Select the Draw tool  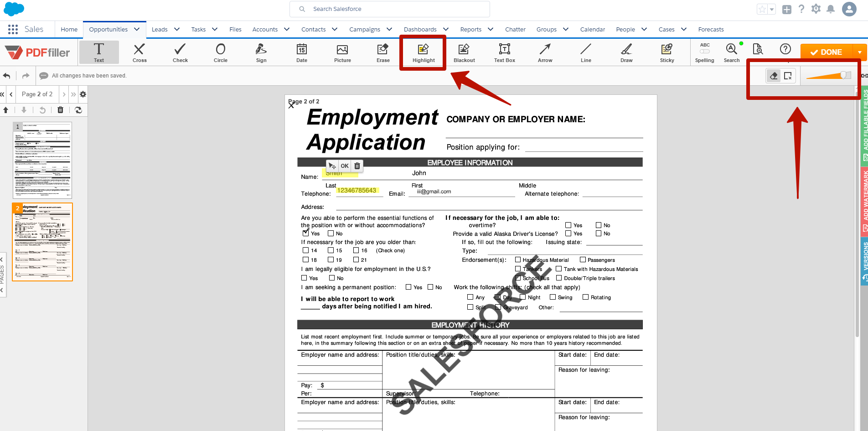(x=626, y=52)
